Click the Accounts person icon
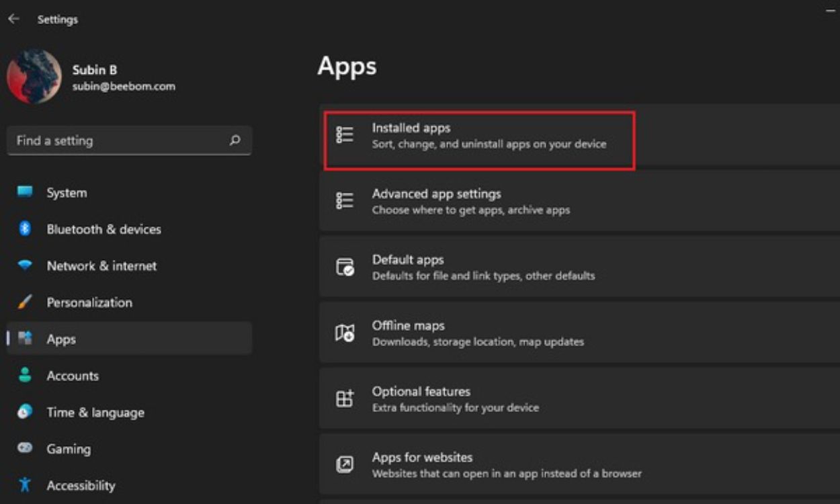The width and height of the screenshot is (840, 504). (24, 376)
